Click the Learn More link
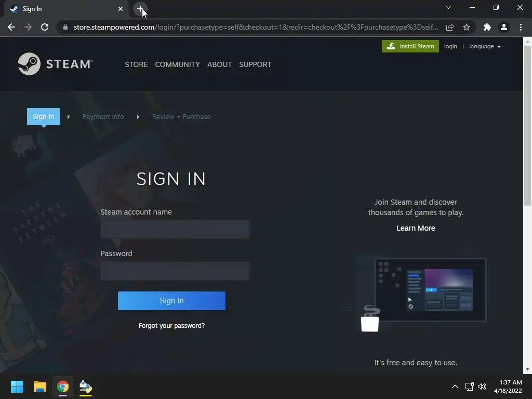 416,228
